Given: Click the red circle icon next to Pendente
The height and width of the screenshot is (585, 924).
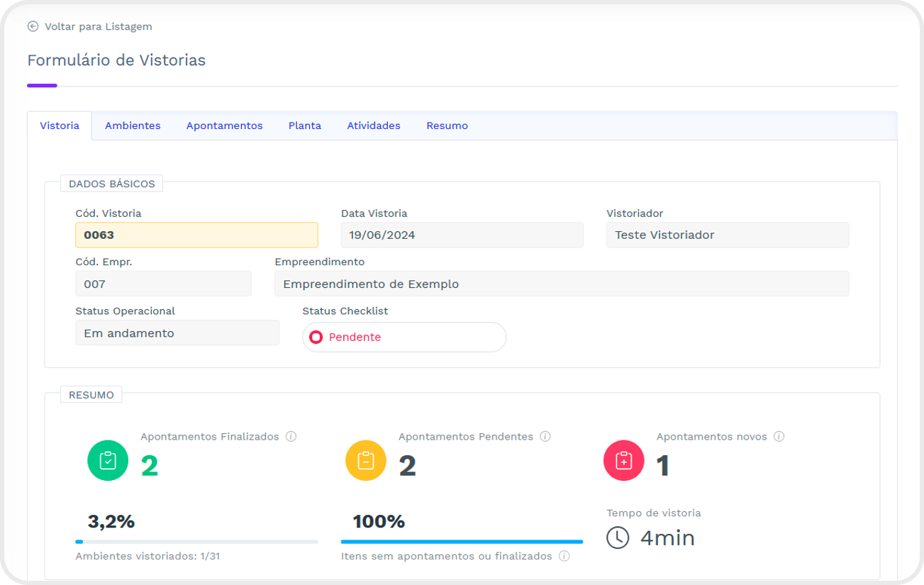Looking at the screenshot, I should point(316,338).
